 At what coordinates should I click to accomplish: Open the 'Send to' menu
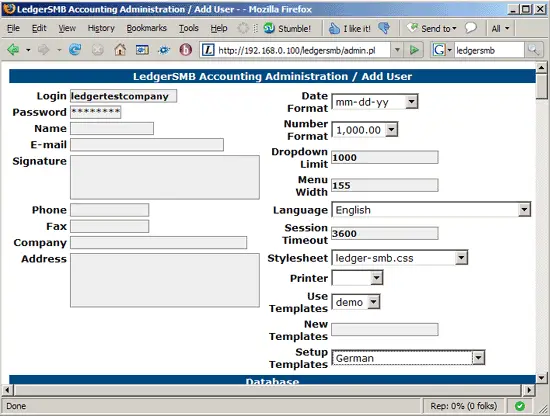tap(432, 28)
